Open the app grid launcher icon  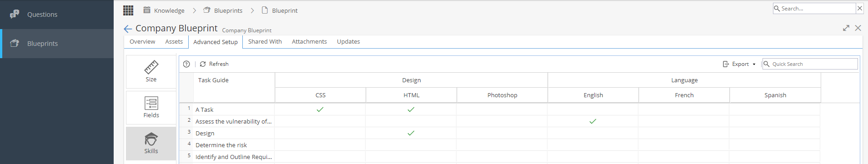128,10
